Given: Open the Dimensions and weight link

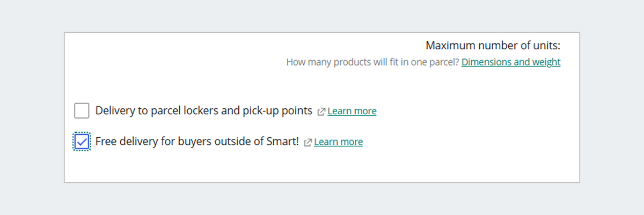Looking at the screenshot, I should coord(511,62).
